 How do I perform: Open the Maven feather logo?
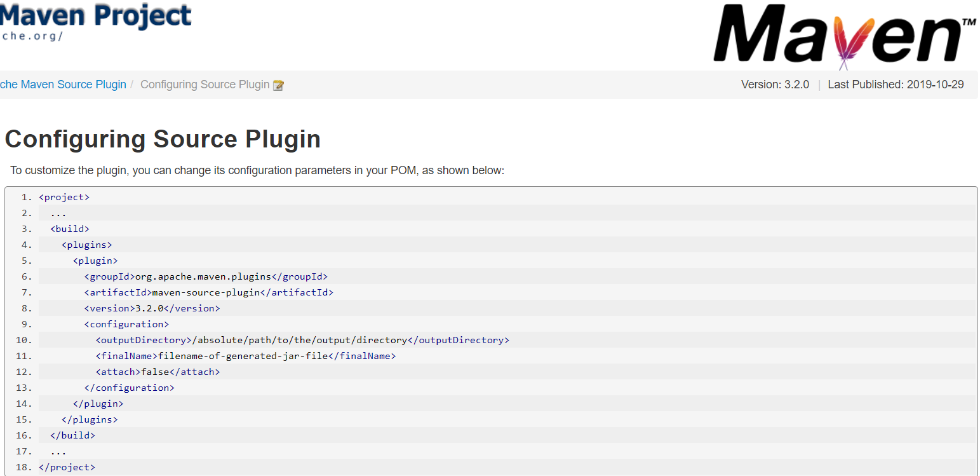pyautogui.click(x=845, y=36)
